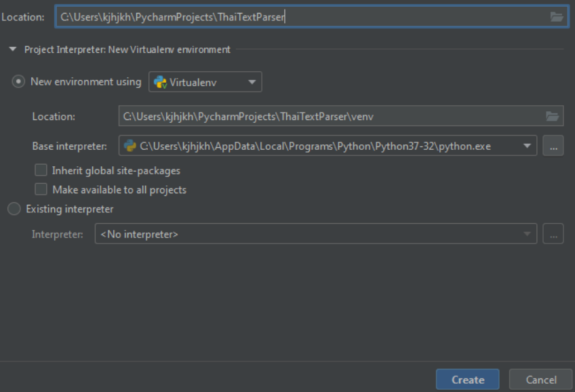Image resolution: width=575 pixels, height=392 pixels.
Task: Click Python icon in Base interpreter field
Action: click(130, 146)
